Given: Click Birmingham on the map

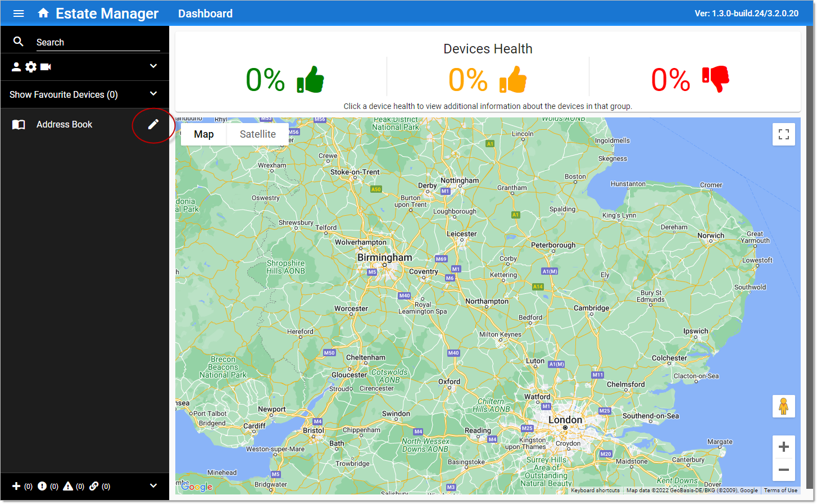Looking at the screenshot, I should pos(384,257).
